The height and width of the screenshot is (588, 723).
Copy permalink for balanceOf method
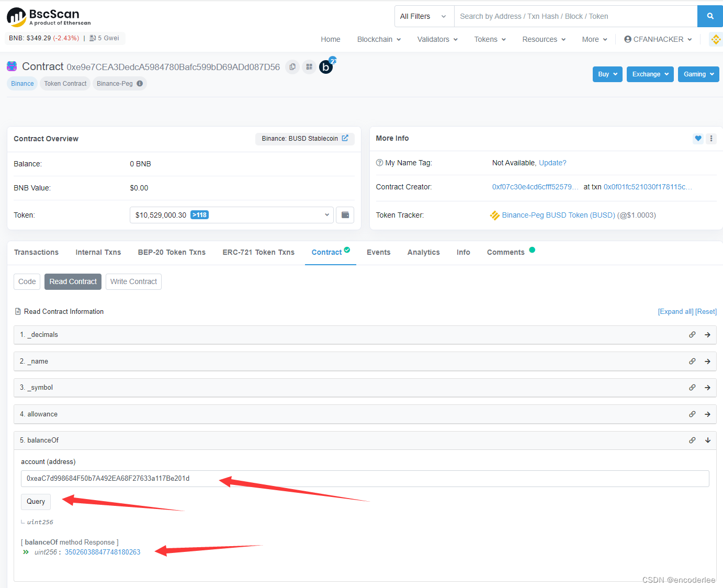[692, 440]
